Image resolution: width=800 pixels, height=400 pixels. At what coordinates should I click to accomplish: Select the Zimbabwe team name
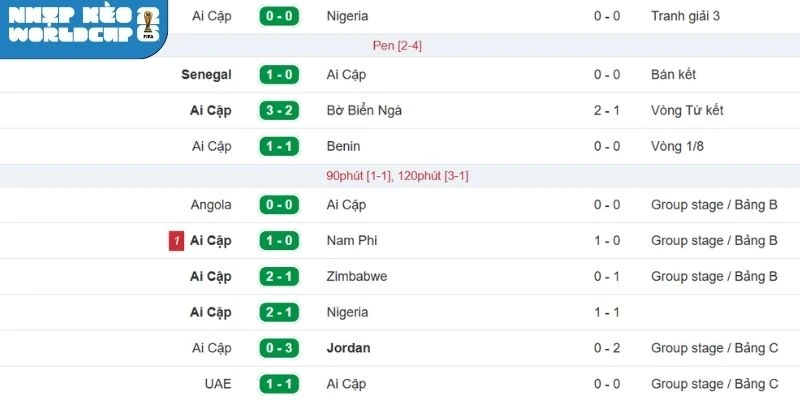point(357,276)
